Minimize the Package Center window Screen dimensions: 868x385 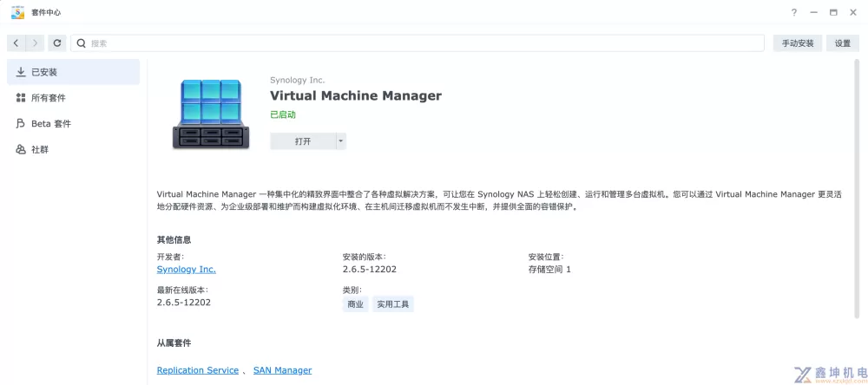coord(814,12)
